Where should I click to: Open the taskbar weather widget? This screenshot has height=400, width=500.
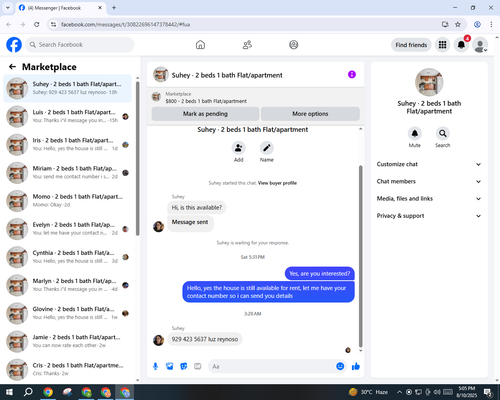click(x=368, y=392)
